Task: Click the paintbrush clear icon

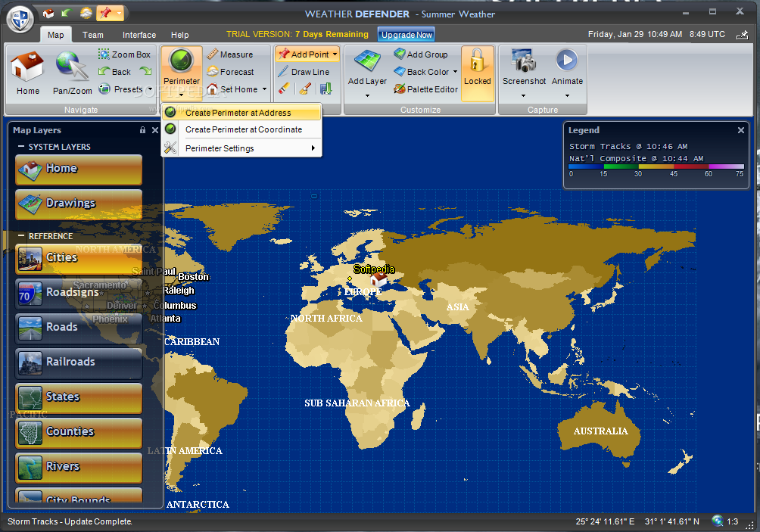Action: [305, 89]
